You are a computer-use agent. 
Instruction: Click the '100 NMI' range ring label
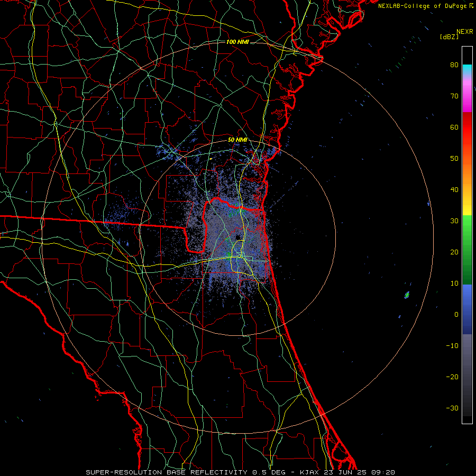(x=237, y=42)
